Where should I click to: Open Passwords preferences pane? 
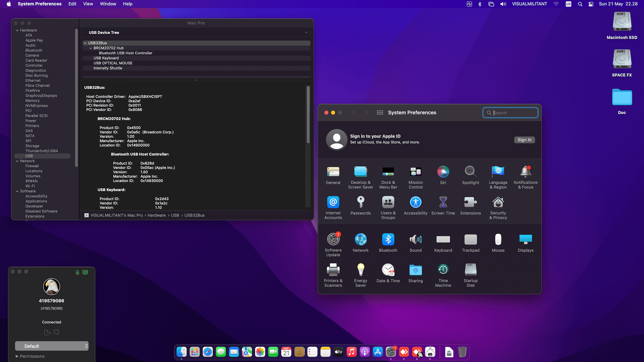click(361, 206)
